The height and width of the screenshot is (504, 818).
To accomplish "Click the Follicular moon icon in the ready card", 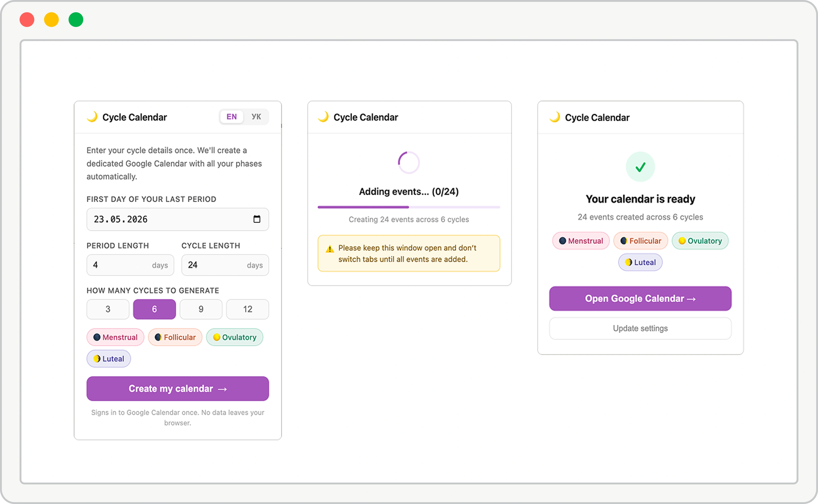I will pos(624,241).
